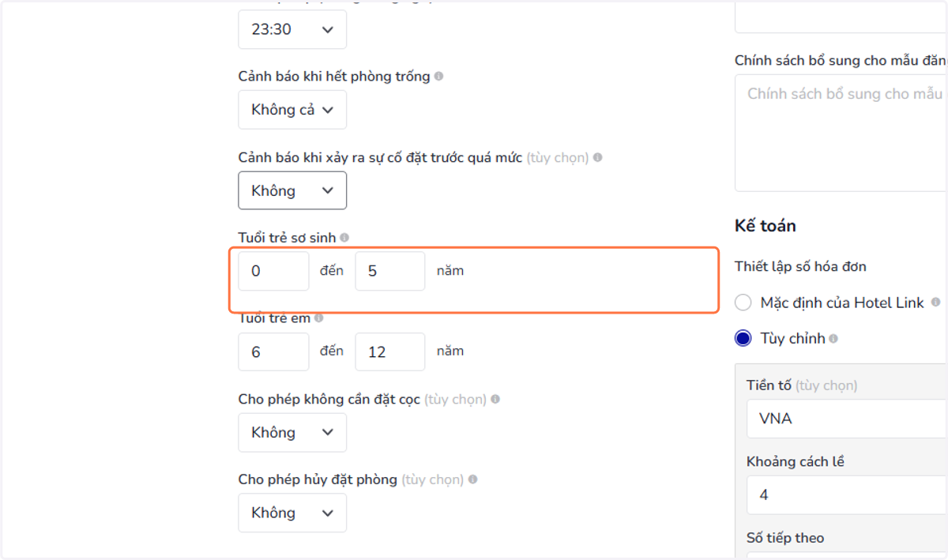Select the 'Tùy chỉnh' radio button
This screenshot has width=948, height=560.
(743, 338)
